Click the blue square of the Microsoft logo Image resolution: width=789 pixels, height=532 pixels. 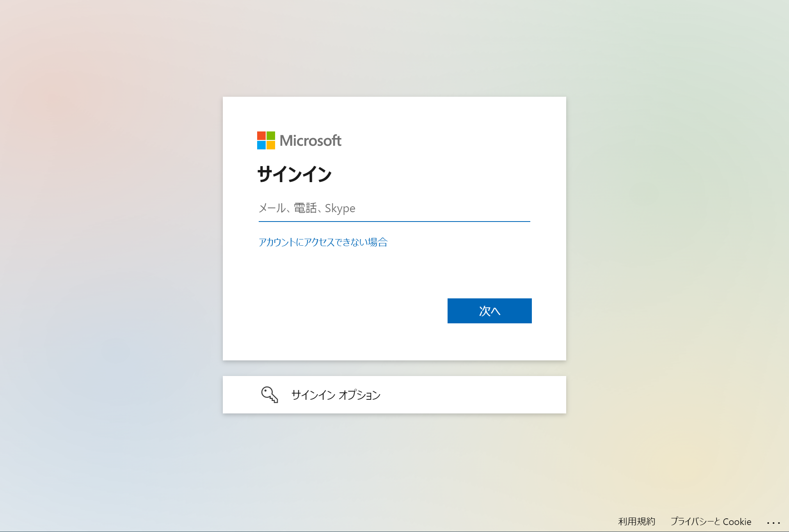tap(261, 145)
